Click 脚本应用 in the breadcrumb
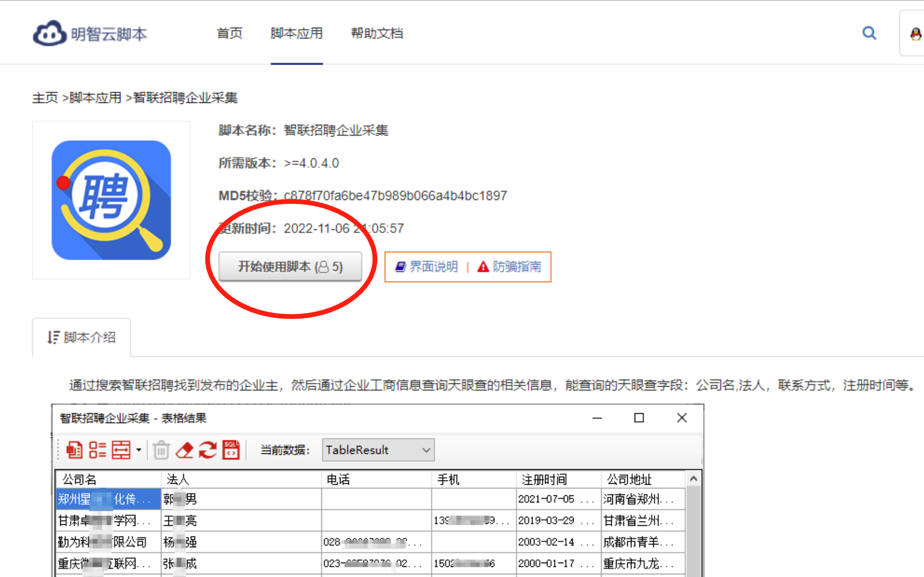 (x=95, y=98)
